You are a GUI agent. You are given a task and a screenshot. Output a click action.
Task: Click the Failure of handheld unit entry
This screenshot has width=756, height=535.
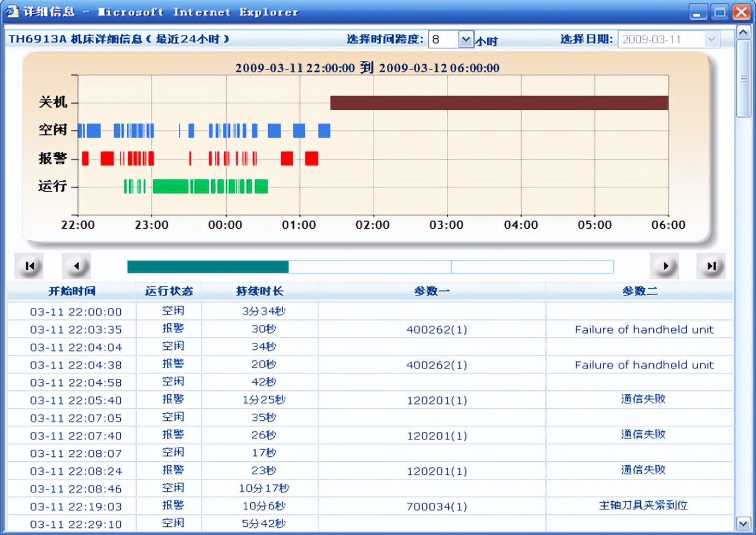(643, 329)
